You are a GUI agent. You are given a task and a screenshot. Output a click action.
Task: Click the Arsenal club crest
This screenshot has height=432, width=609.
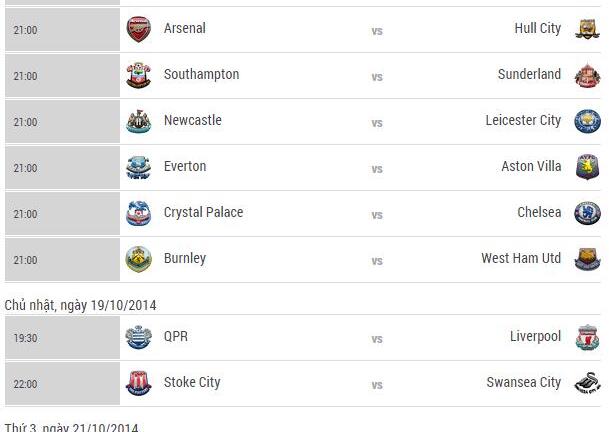(138, 29)
